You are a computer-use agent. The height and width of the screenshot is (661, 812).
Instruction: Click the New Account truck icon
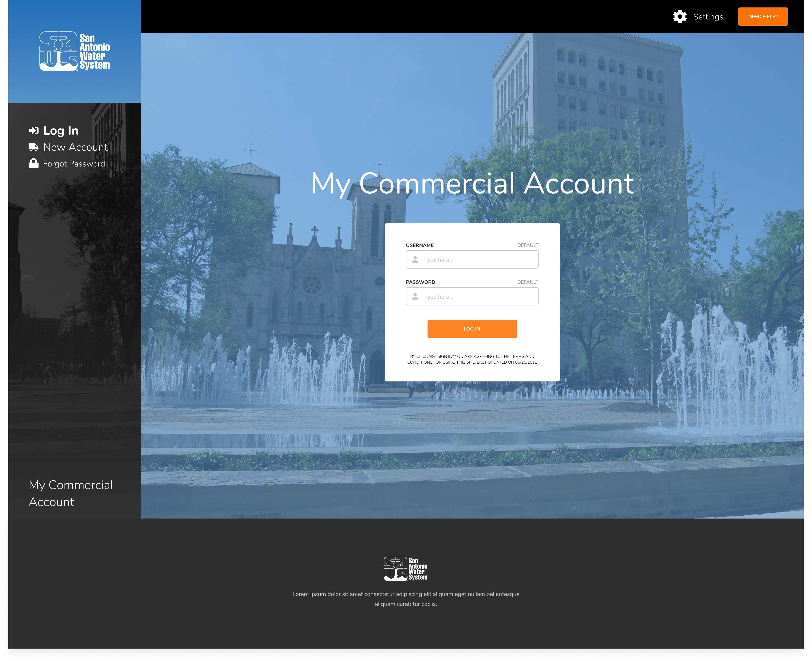(x=34, y=147)
